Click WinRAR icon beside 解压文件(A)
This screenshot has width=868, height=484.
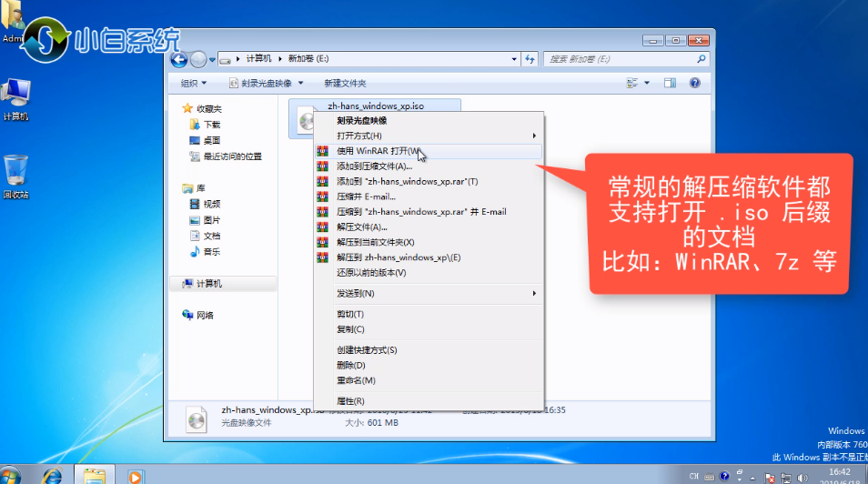(323, 227)
